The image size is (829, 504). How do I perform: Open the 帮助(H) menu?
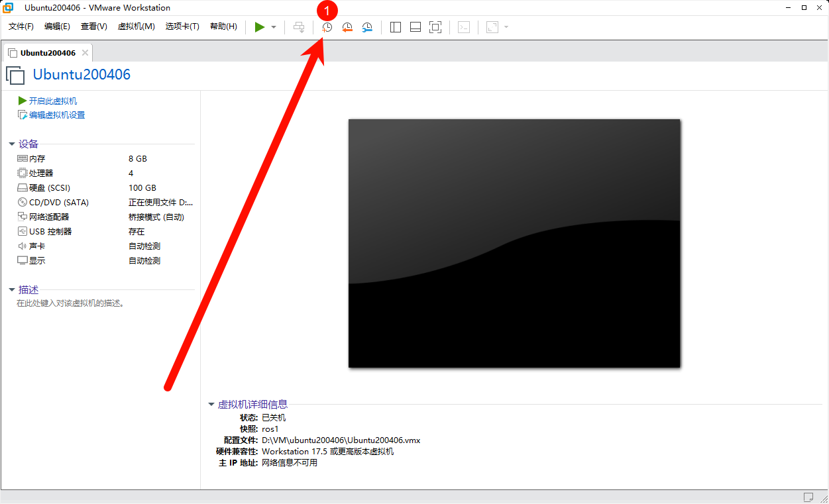click(223, 26)
